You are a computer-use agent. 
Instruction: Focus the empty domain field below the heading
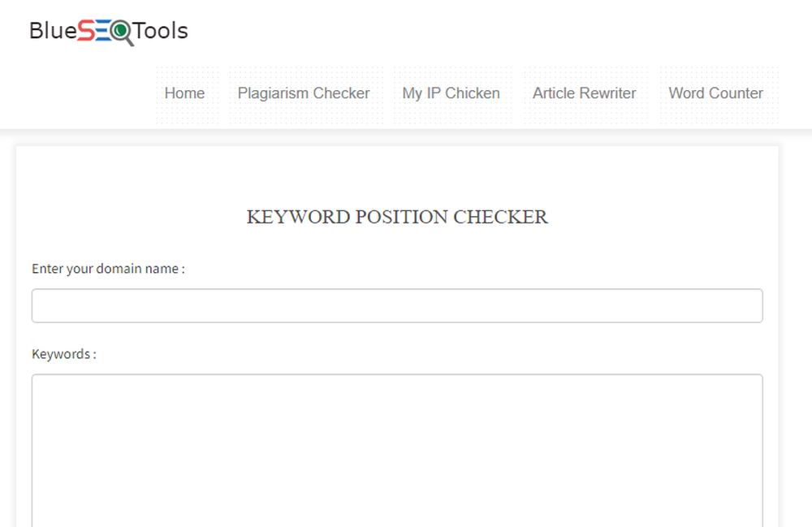click(x=397, y=305)
